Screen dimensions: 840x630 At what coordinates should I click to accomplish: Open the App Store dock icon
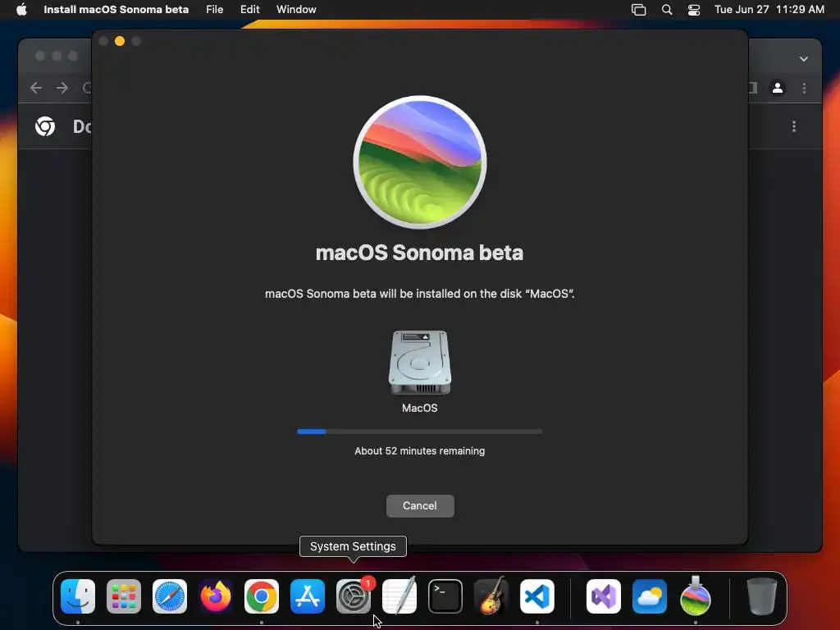coord(308,596)
